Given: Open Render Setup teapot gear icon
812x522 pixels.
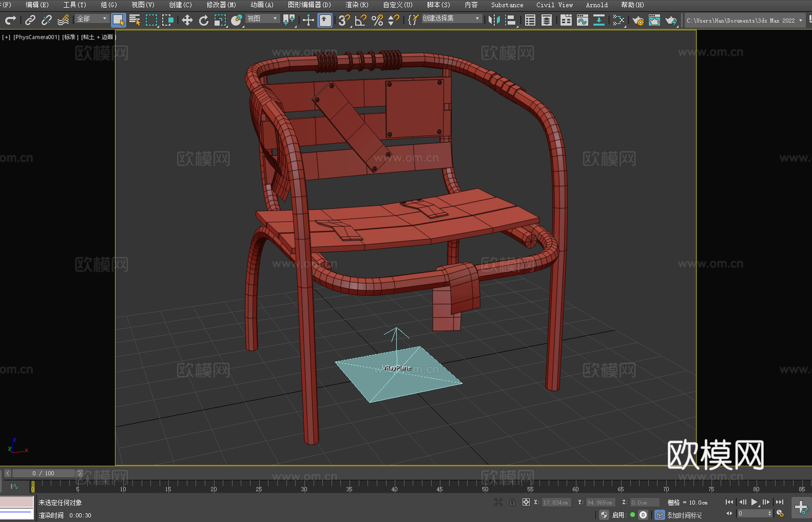Looking at the screenshot, I should pyautogui.click(x=638, y=20).
